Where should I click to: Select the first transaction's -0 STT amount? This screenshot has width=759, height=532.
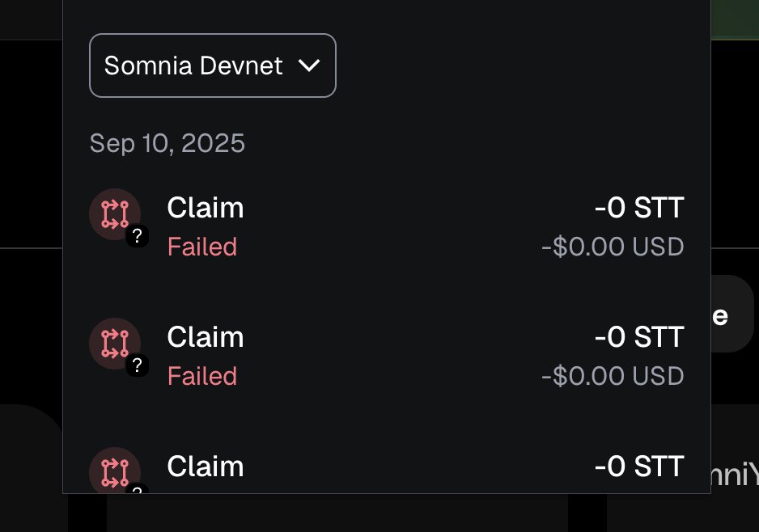[639, 209]
